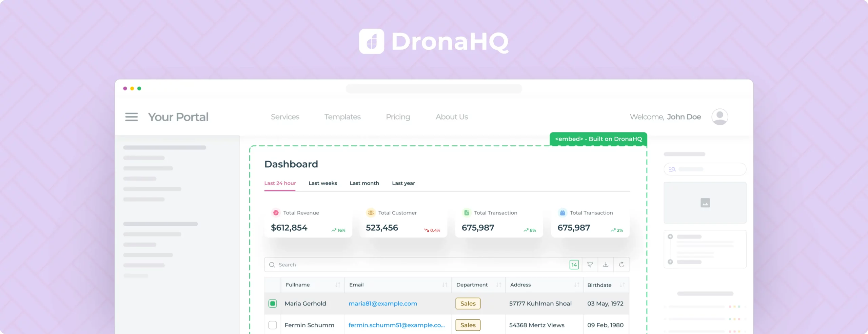Go to the Pricing navigation link
The image size is (868, 334).
(398, 117)
